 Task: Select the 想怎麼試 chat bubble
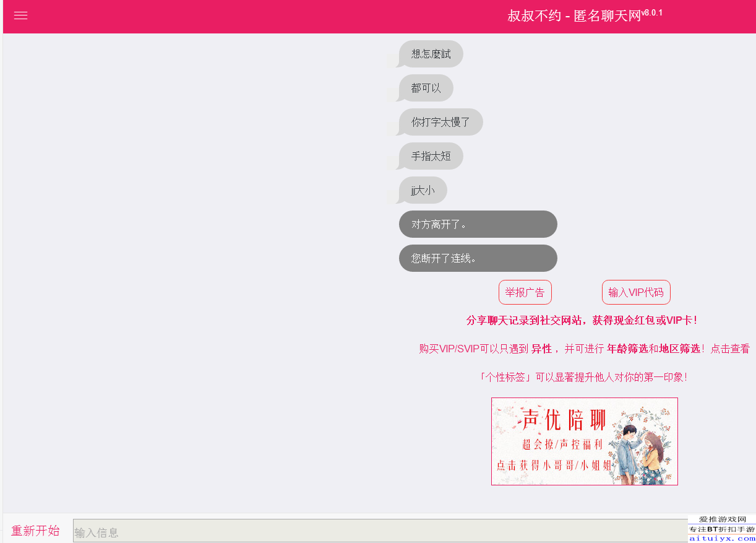(431, 54)
